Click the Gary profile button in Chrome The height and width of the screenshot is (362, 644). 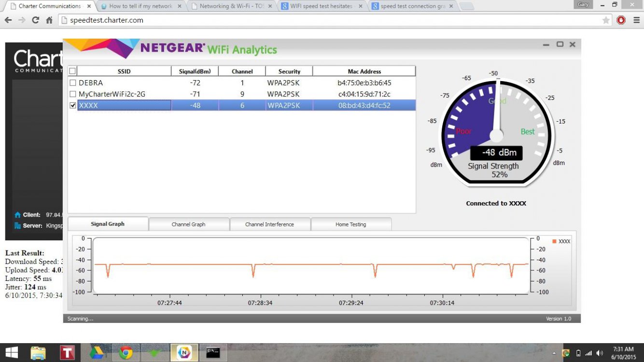point(584,4)
